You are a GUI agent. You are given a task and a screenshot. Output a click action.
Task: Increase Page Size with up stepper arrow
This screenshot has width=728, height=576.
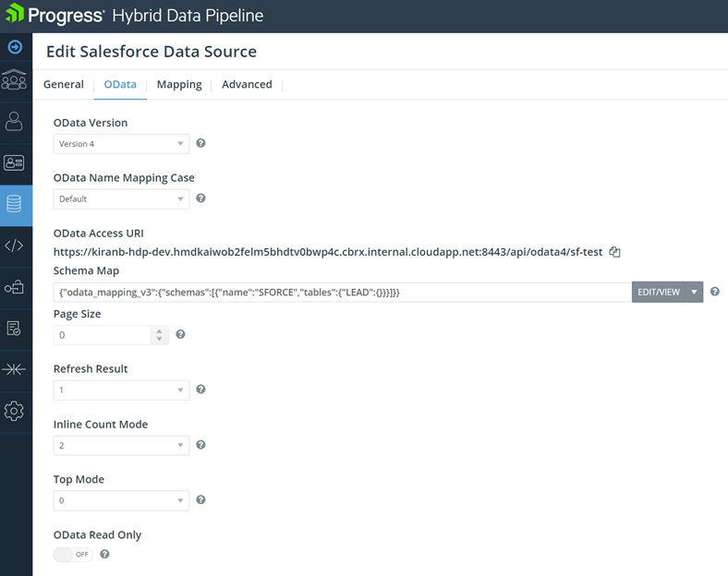(159, 330)
